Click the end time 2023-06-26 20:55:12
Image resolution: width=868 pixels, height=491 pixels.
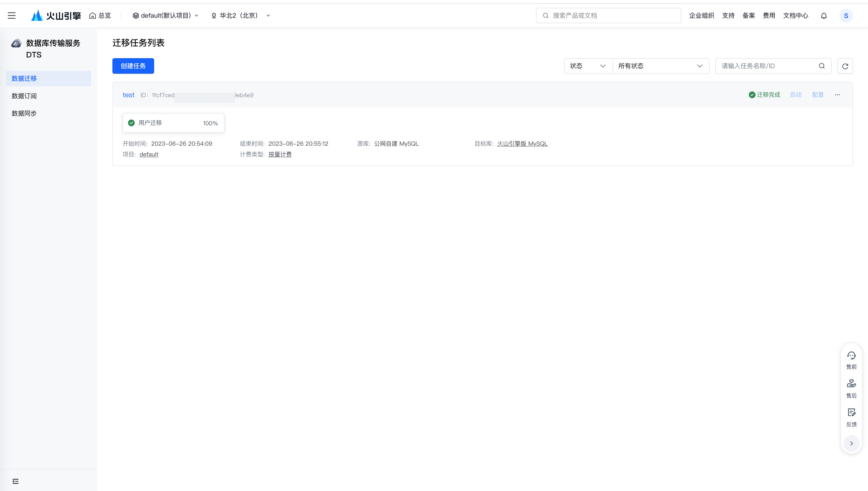(x=298, y=144)
